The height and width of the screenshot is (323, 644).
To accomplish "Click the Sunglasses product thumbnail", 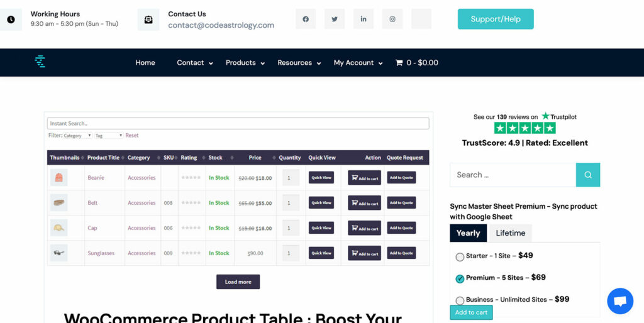I will click(58, 253).
